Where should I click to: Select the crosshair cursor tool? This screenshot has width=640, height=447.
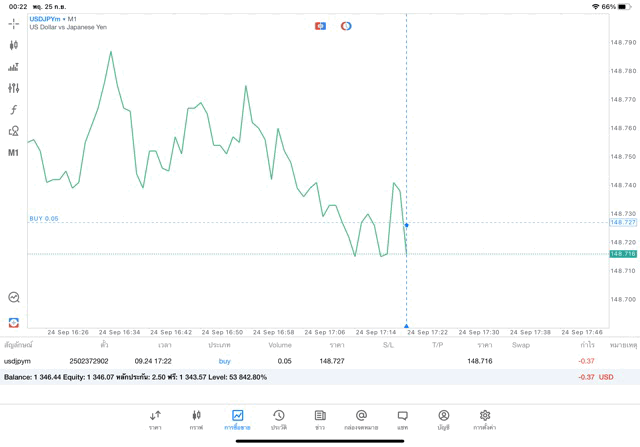[x=14, y=23]
